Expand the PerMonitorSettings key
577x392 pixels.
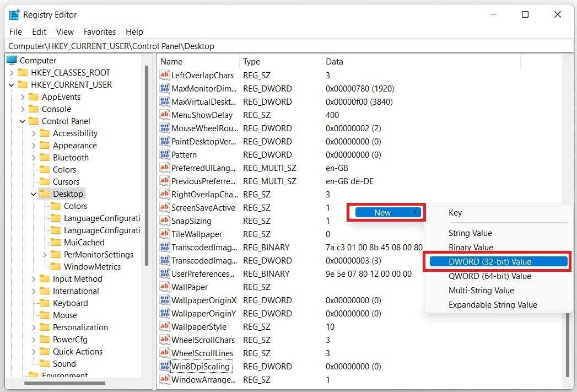[45, 255]
